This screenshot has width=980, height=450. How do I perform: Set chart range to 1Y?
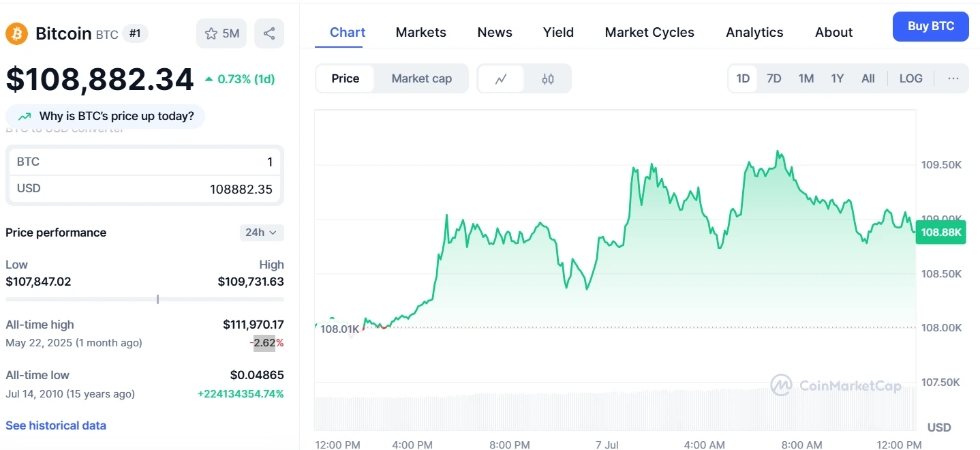(838, 78)
